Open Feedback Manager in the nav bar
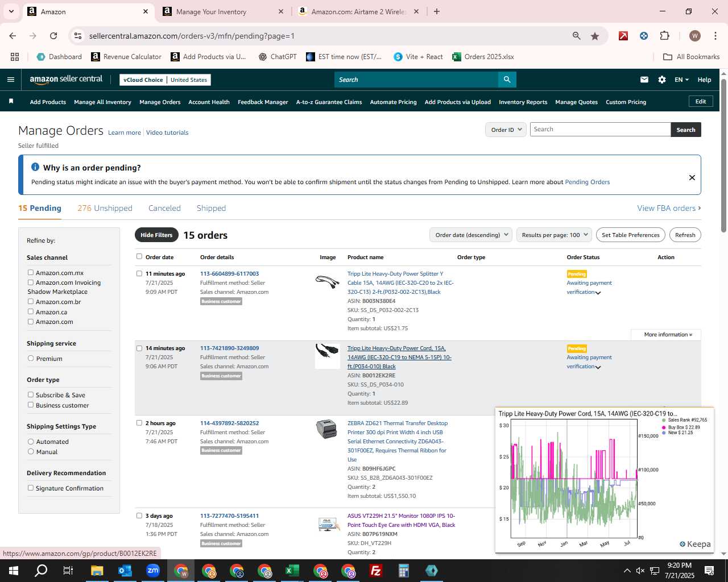The height and width of the screenshot is (582, 728). (263, 102)
